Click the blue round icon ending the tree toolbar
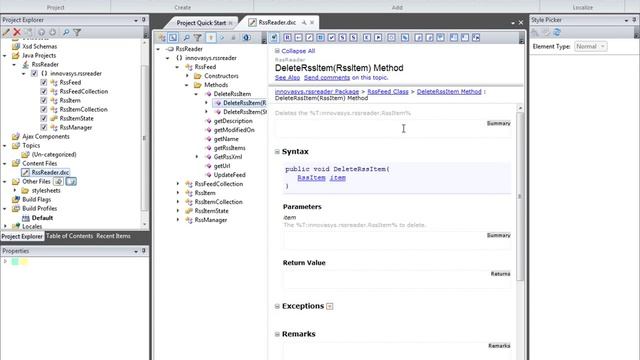 246,38
